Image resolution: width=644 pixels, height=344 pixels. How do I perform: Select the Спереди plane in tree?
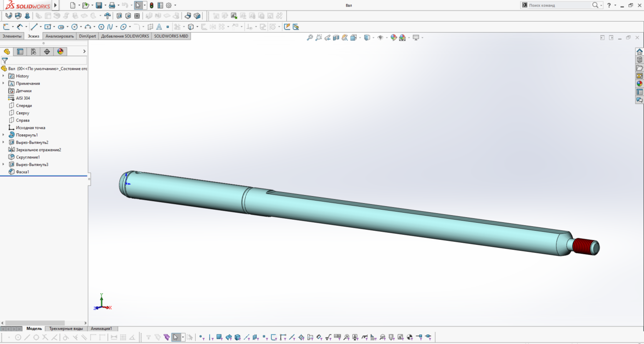24,106
